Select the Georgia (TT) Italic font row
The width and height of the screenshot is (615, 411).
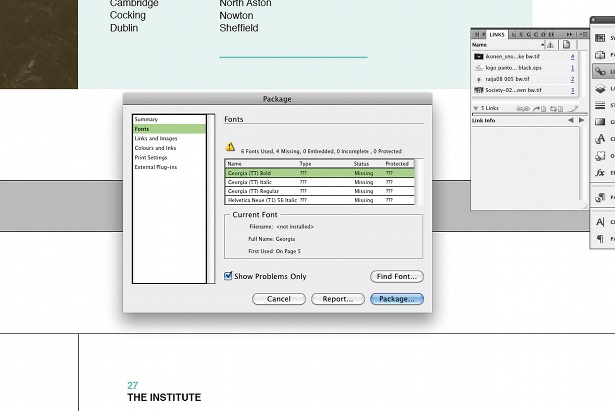320,182
